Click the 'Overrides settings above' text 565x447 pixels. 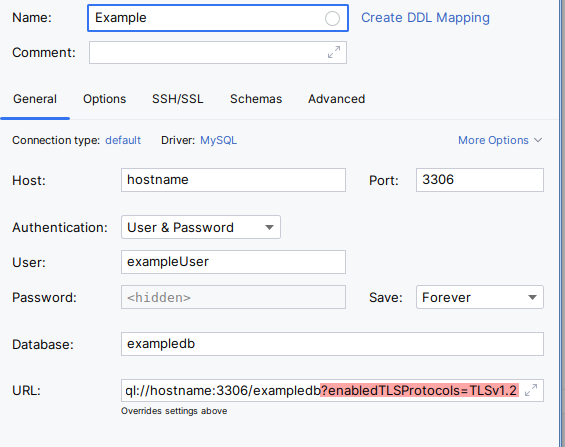pos(174,411)
